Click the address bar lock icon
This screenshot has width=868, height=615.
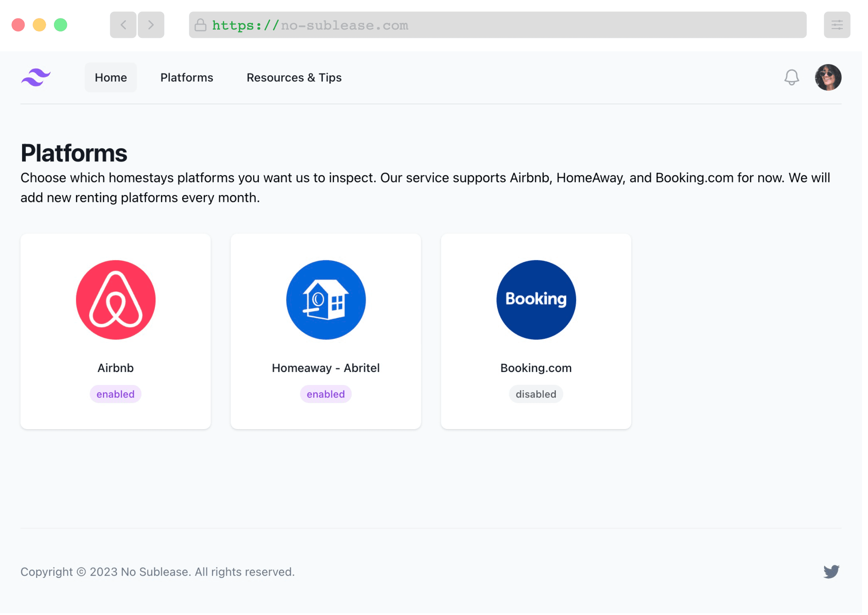tap(201, 25)
